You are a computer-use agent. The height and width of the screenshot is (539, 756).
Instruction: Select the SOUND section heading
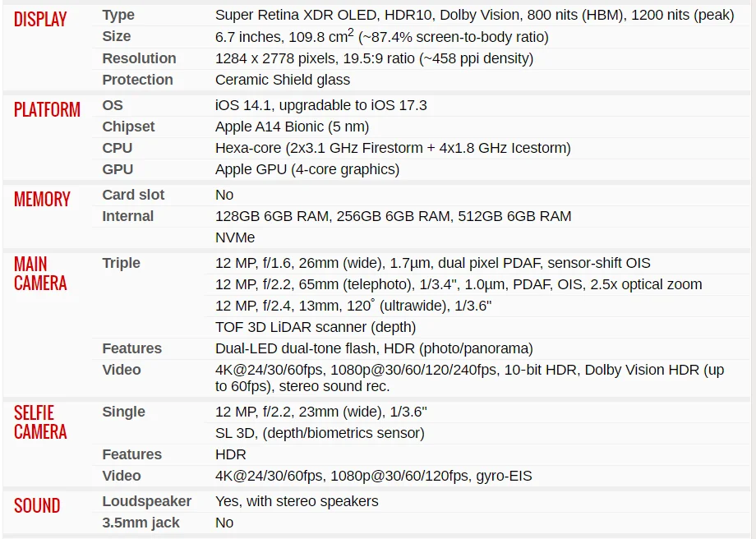(37, 505)
